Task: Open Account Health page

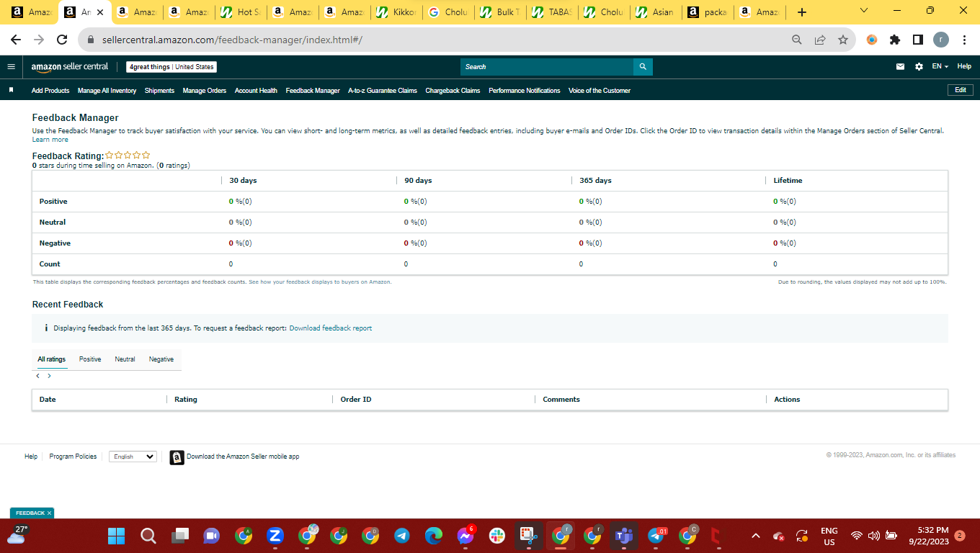Action: (x=256, y=91)
